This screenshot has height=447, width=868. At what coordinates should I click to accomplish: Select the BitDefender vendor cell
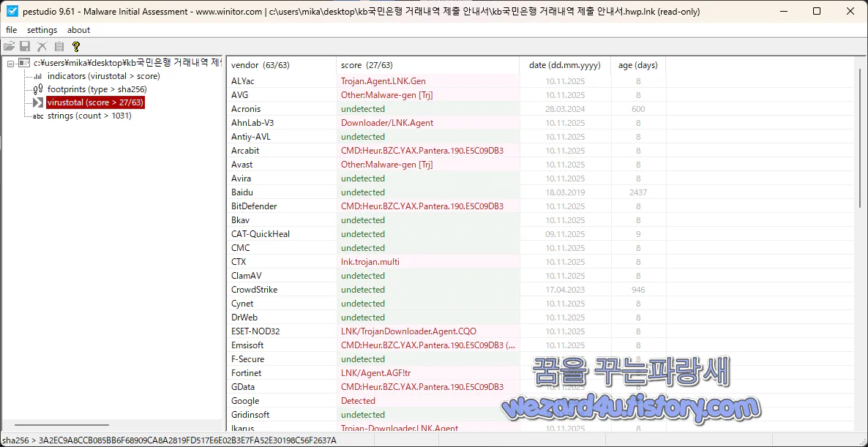click(281, 206)
